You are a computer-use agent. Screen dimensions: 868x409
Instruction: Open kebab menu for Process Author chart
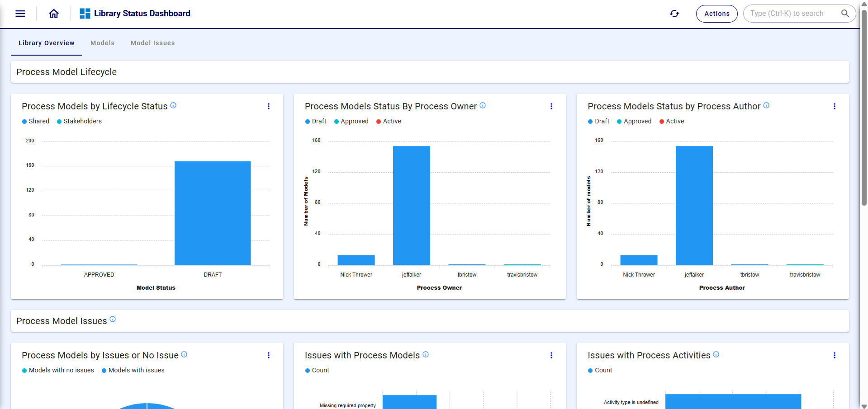pos(835,106)
